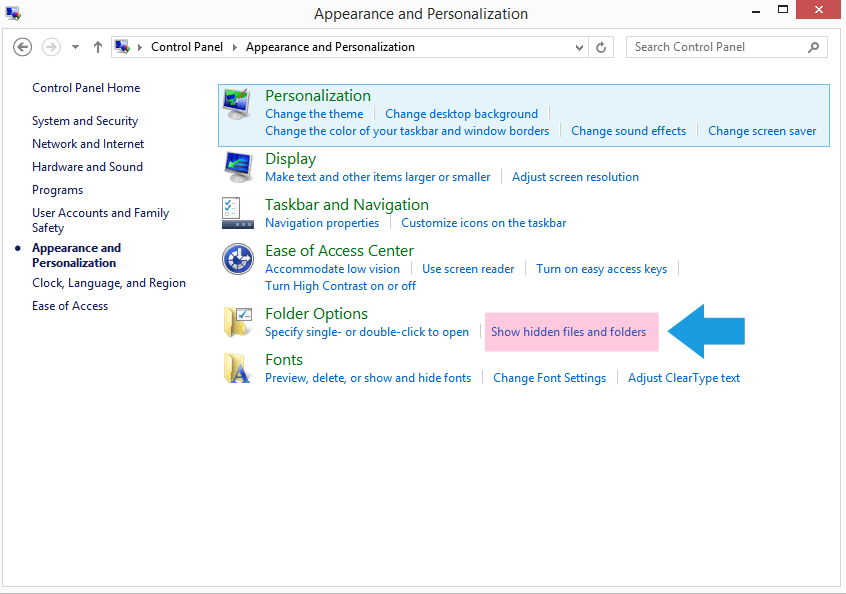Preview, delete, or show and hide fonts
Image resolution: width=846 pixels, height=594 pixels.
(x=368, y=378)
